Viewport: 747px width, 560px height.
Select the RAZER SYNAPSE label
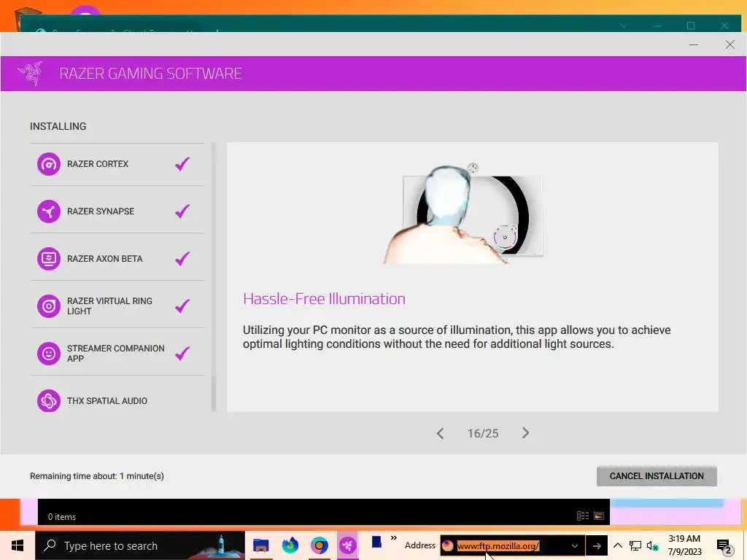[x=101, y=211]
